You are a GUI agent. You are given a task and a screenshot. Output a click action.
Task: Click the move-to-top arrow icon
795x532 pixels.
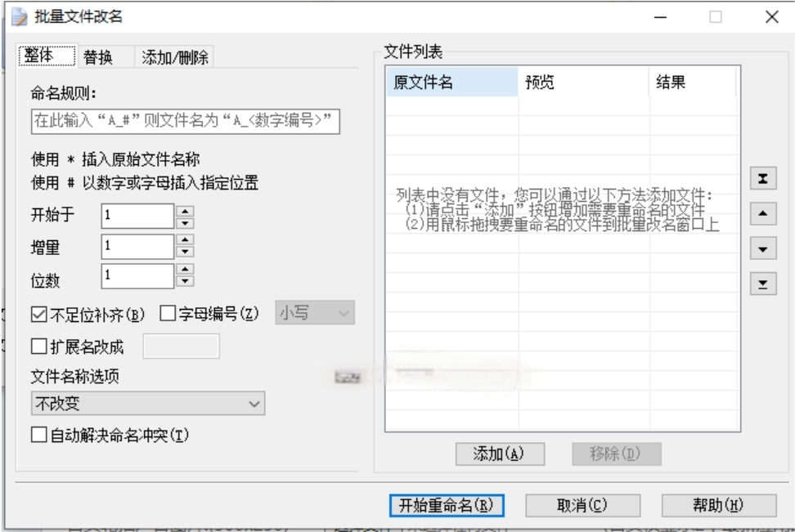(x=762, y=179)
